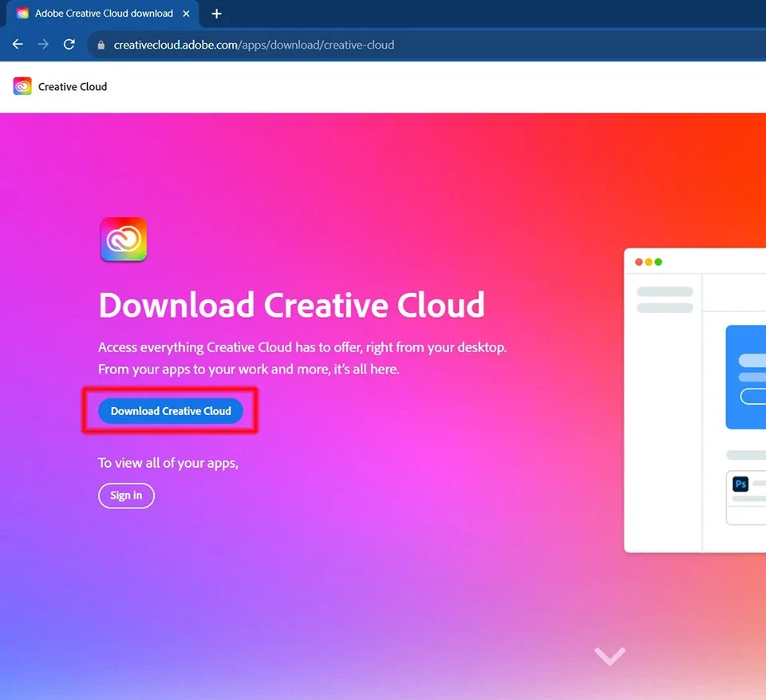Image resolution: width=766 pixels, height=700 pixels.
Task: Click the Creative Cloud header text
Action: pos(73,87)
